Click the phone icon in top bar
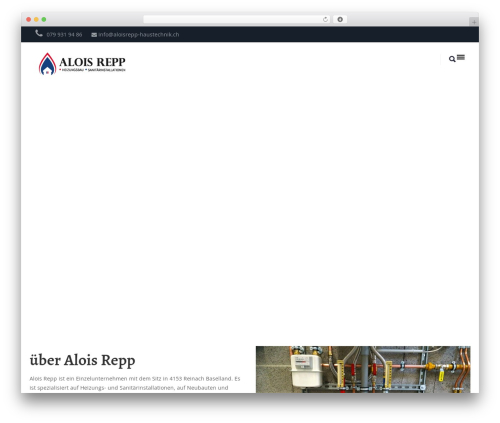 pyautogui.click(x=39, y=33)
